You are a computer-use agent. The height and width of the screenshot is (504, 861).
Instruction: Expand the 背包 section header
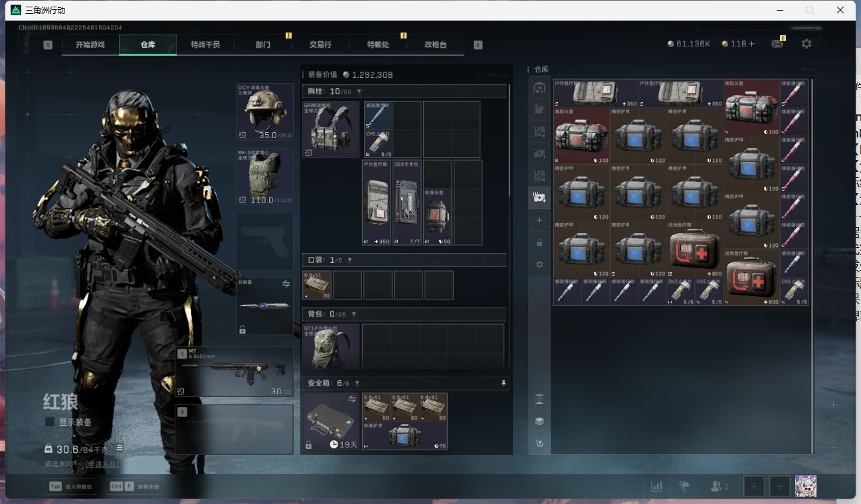tap(404, 314)
